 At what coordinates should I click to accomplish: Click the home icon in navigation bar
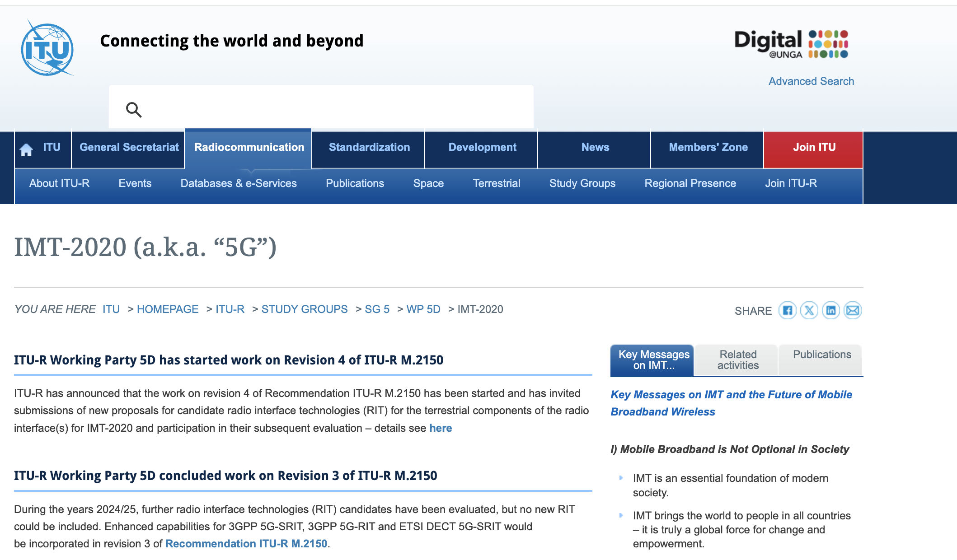(26, 149)
